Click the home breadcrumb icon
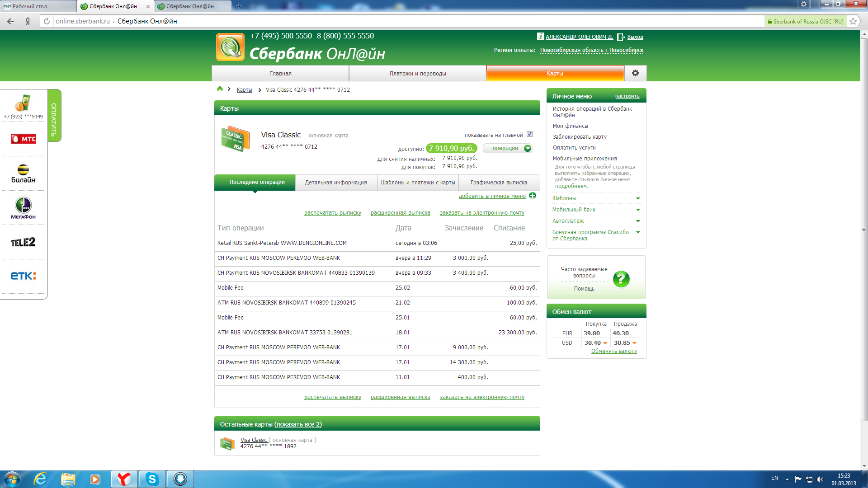This screenshot has width=868, height=488. pyautogui.click(x=220, y=89)
